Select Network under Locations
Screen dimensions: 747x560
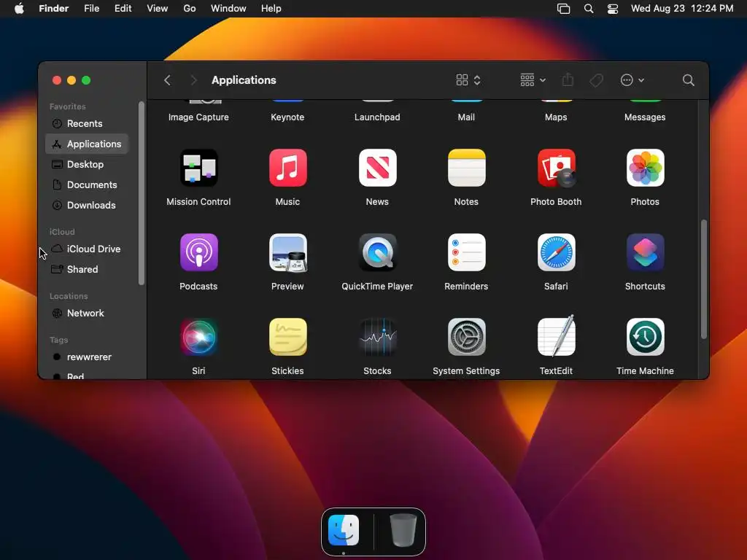click(87, 314)
